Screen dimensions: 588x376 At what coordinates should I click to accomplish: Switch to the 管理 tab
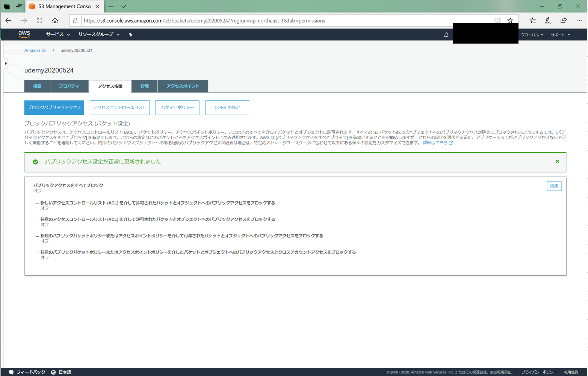[x=145, y=86]
